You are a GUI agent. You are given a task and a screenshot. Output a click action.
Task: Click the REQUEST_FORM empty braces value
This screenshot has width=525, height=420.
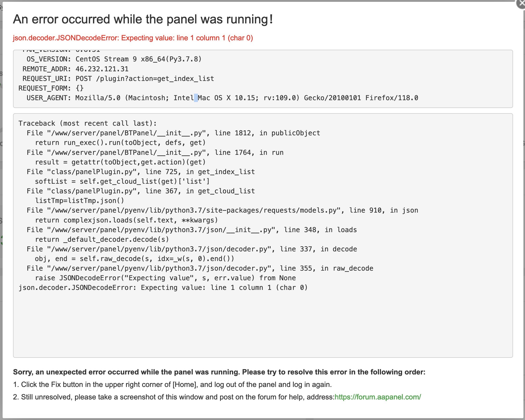click(x=79, y=88)
